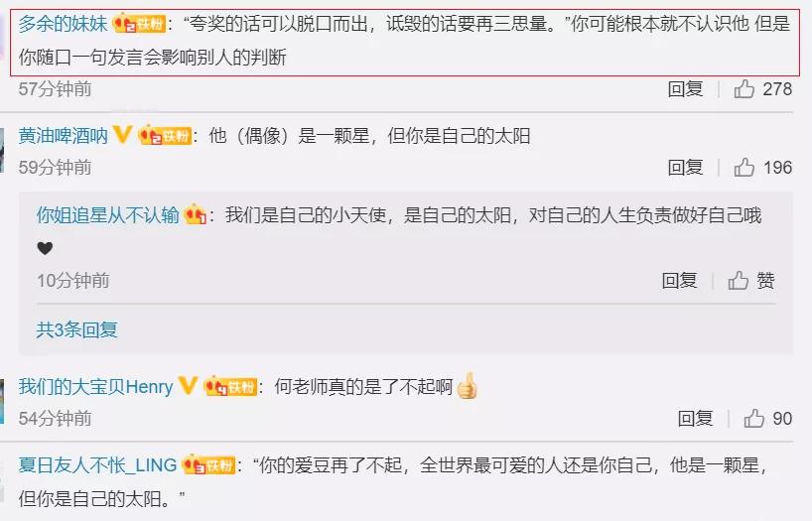Click the verified V badge beside 黄油啤酒呐
Screen dimensions: 812x521
point(122,135)
